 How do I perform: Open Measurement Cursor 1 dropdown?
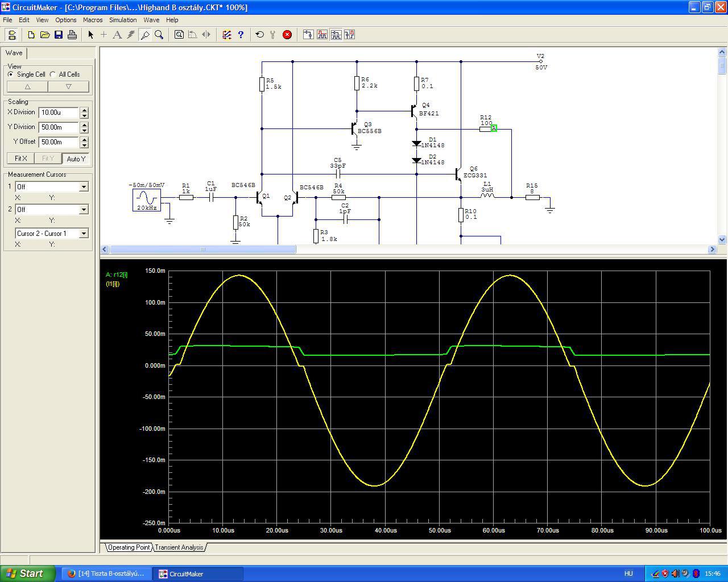coord(84,187)
